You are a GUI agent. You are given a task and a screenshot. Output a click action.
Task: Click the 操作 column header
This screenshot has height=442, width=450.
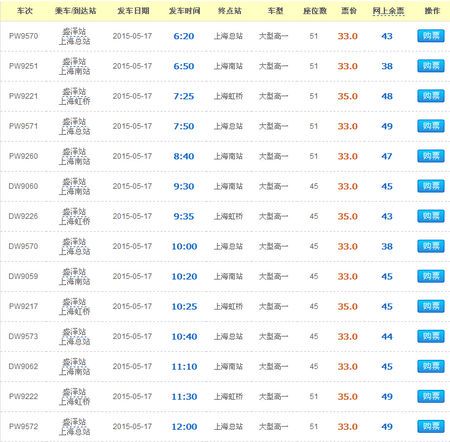point(432,11)
